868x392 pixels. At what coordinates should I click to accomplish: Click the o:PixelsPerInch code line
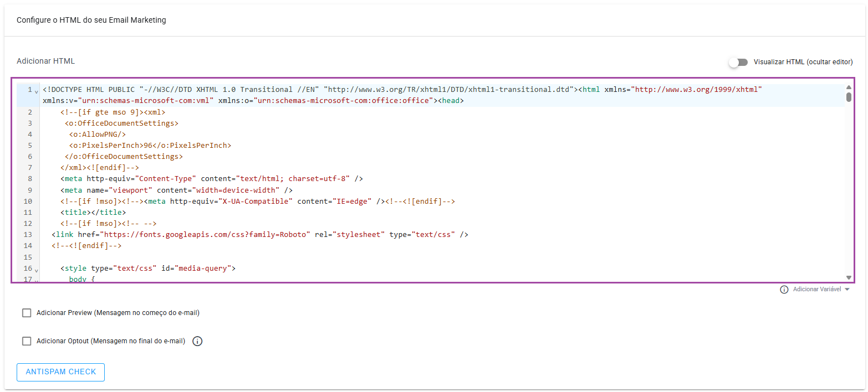pos(150,146)
